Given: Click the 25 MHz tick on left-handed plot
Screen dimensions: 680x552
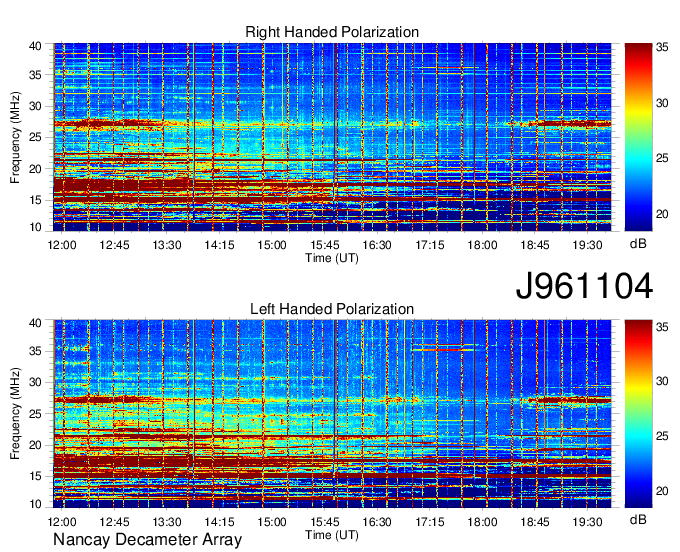Looking at the screenshot, I should [36, 414].
